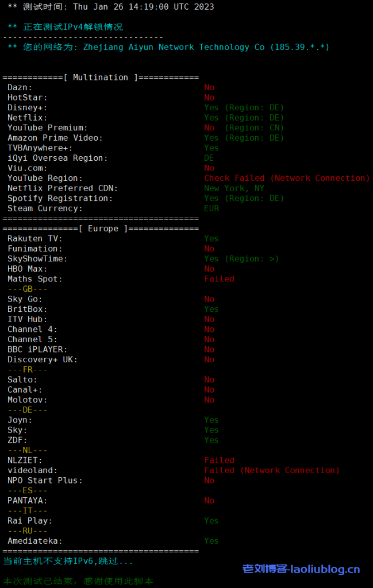This screenshot has height=588, width=373.
Task: Click the YouTube Premium row label
Action: point(48,128)
